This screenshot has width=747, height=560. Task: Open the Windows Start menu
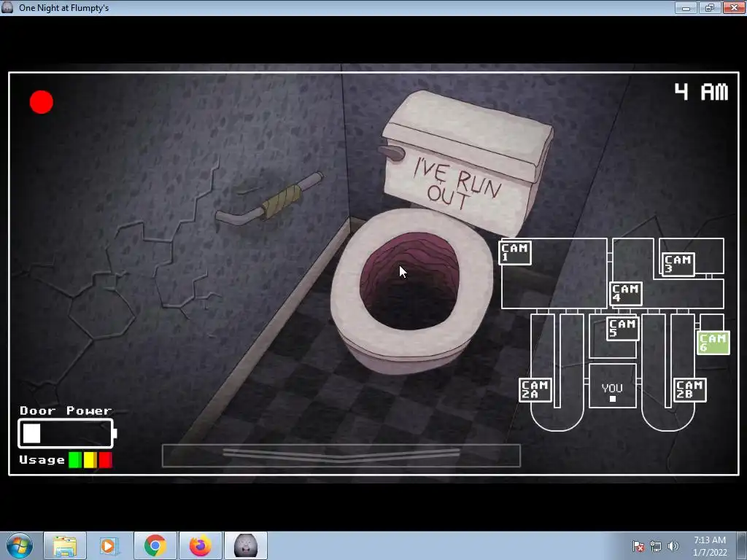pyautogui.click(x=20, y=545)
